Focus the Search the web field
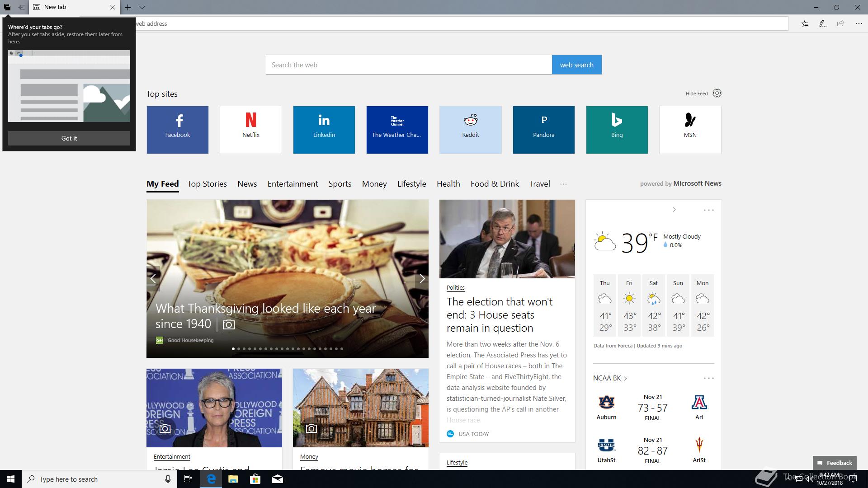The height and width of the screenshot is (488, 868). pos(409,65)
